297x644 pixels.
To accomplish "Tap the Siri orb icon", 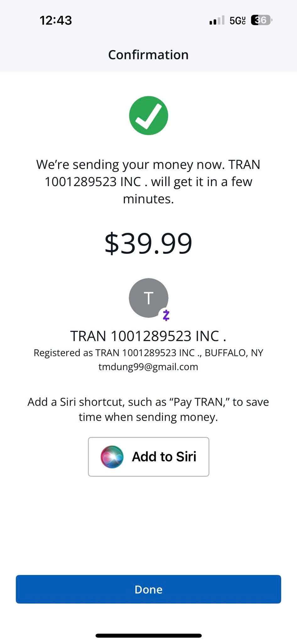I will (112, 457).
